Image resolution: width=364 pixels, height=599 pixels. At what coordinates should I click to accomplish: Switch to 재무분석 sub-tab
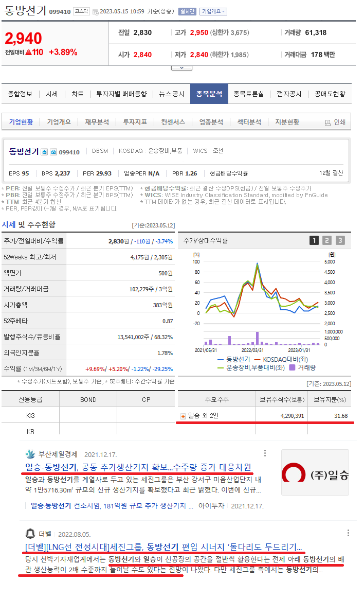[97, 122]
